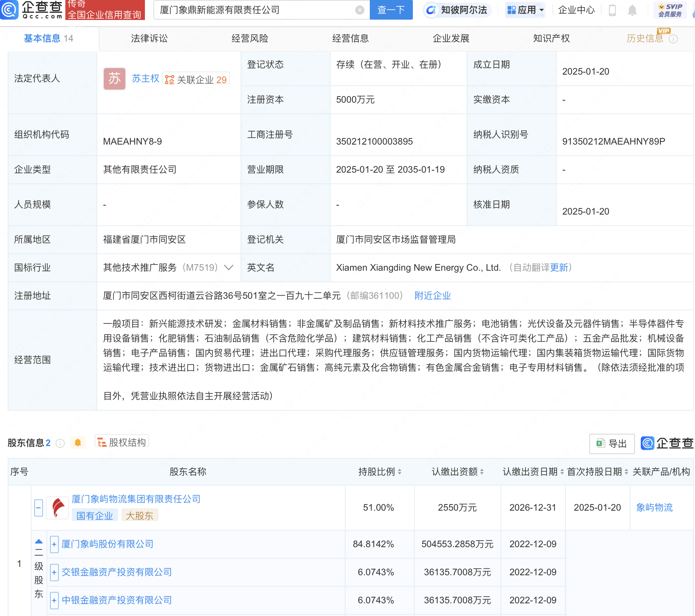This screenshot has height=616, width=695.
Task: Click the 注册资本 value 5000万元
Action: pyautogui.click(x=355, y=100)
